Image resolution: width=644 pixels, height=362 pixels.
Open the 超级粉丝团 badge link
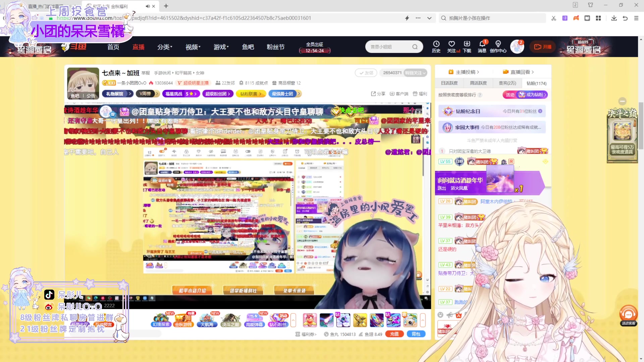coord(217,94)
